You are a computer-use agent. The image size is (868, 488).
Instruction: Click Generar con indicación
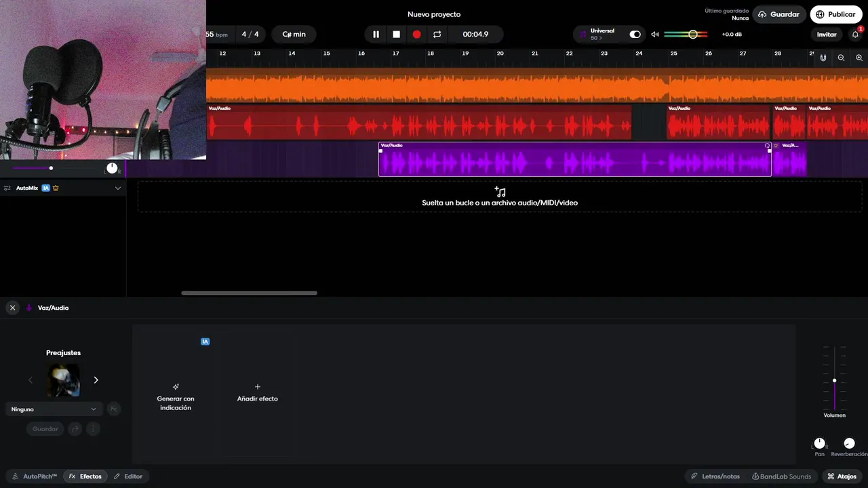175,396
